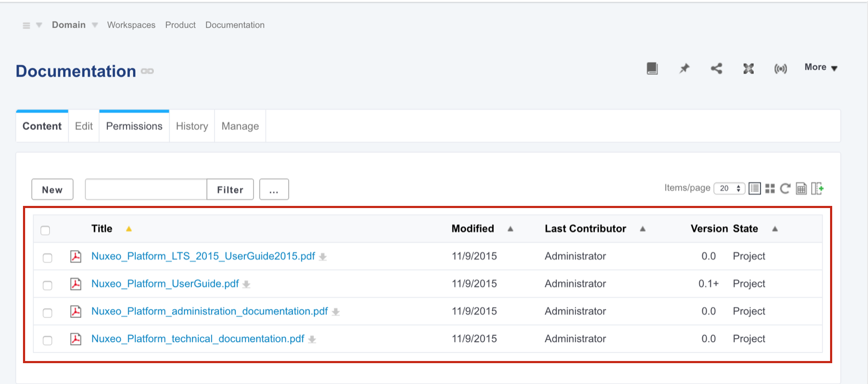Check the Nuxeo_Platform_UserGuide.pdf row checkbox
Screen dimensions: 868x384
[x=48, y=285]
